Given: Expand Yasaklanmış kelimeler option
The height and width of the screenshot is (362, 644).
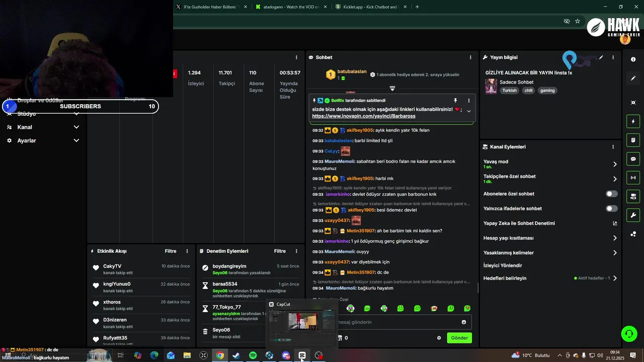Looking at the screenshot, I should [x=615, y=253].
